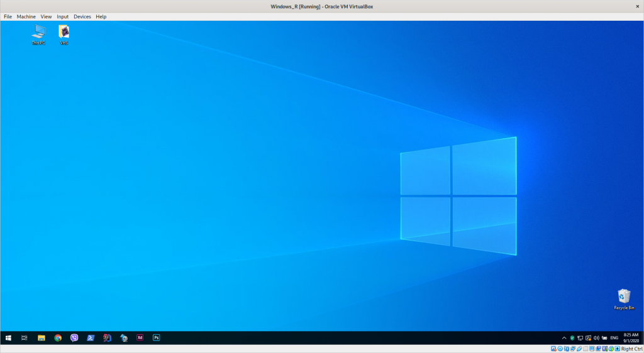Select the VHS desktop icon
This screenshot has width=644, height=353.
64,35
